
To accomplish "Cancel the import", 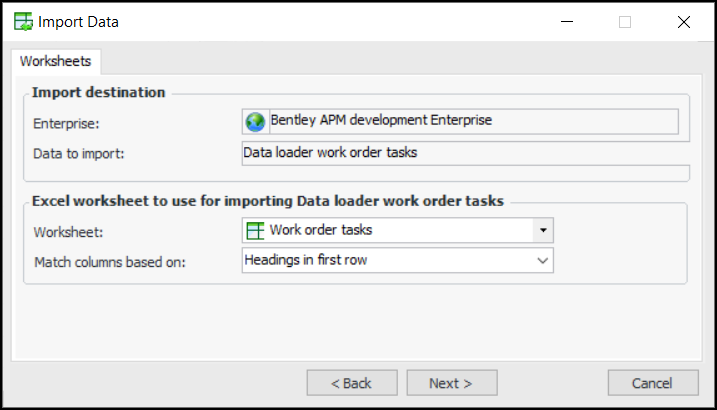I will click(x=653, y=383).
